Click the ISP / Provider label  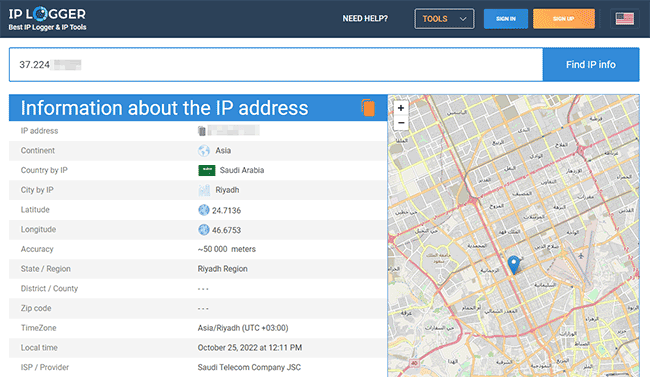(x=45, y=367)
